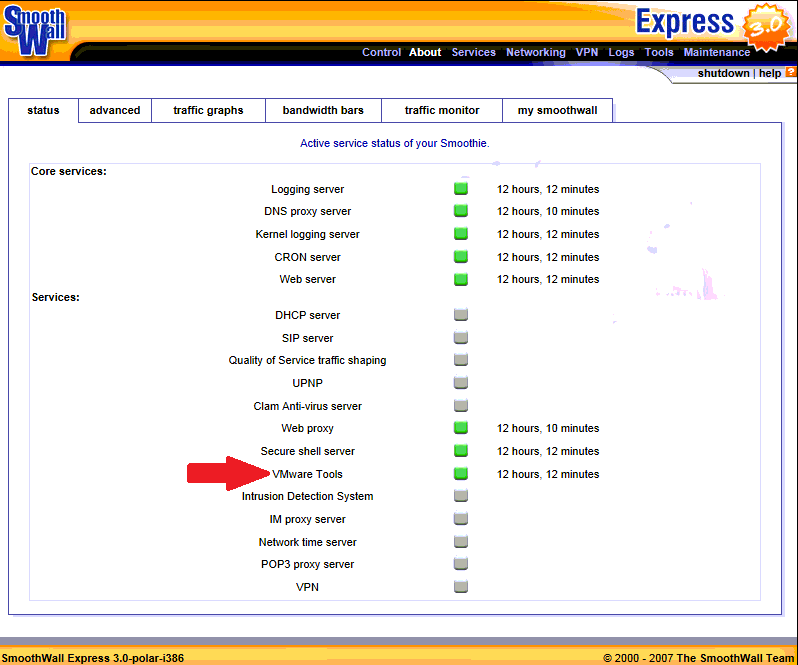Click Logging server green status indicator
Image resolution: width=798 pixels, height=665 pixels.
(461, 188)
